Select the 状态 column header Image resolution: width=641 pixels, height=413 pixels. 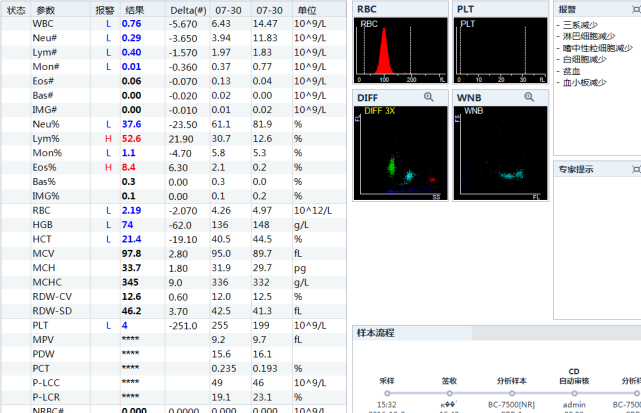pos(16,10)
